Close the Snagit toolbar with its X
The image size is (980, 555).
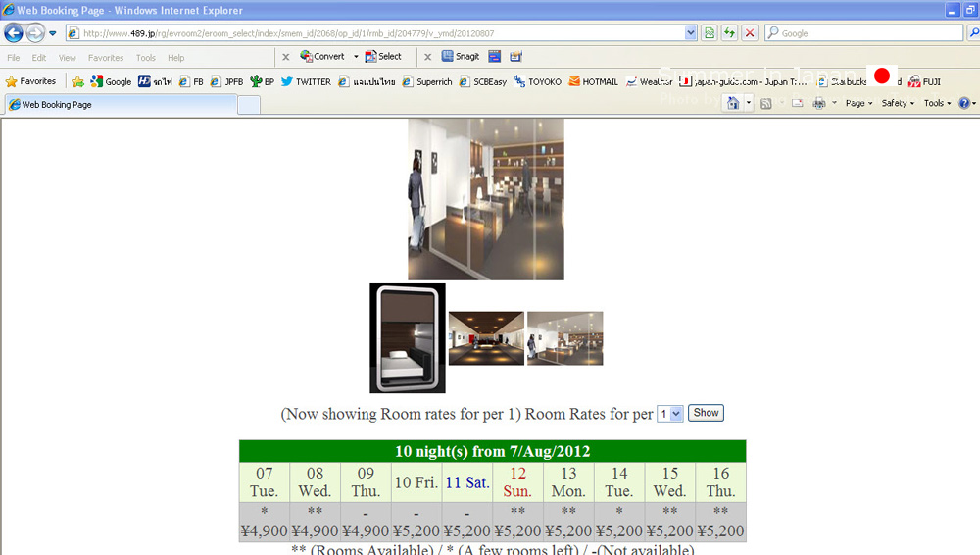click(427, 57)
